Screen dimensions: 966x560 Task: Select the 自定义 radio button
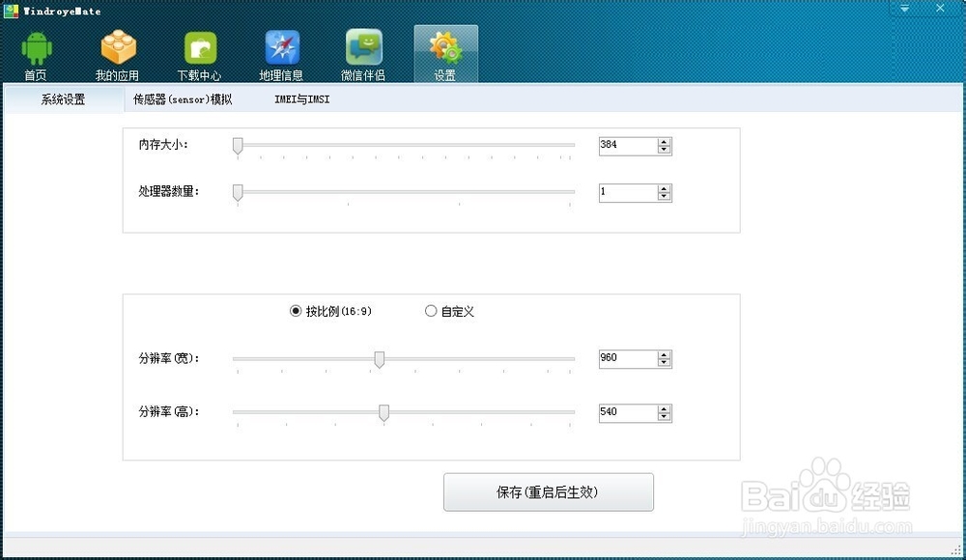point(431,311)
